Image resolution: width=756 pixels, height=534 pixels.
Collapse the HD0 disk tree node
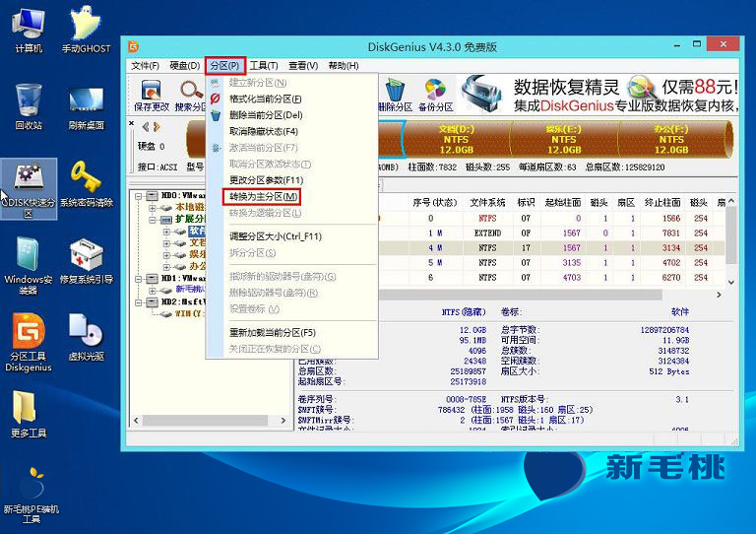click(139, 196)
